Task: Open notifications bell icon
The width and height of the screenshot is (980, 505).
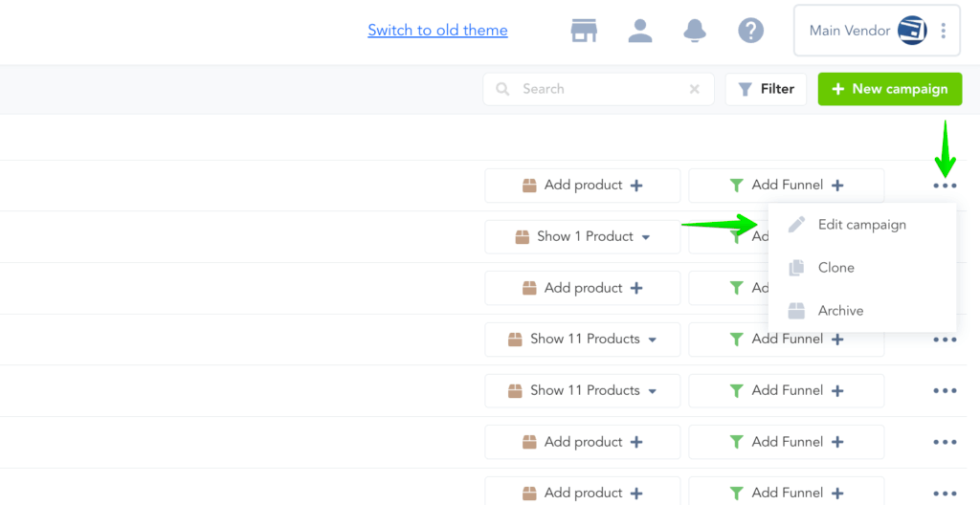Action: point(695,31)
